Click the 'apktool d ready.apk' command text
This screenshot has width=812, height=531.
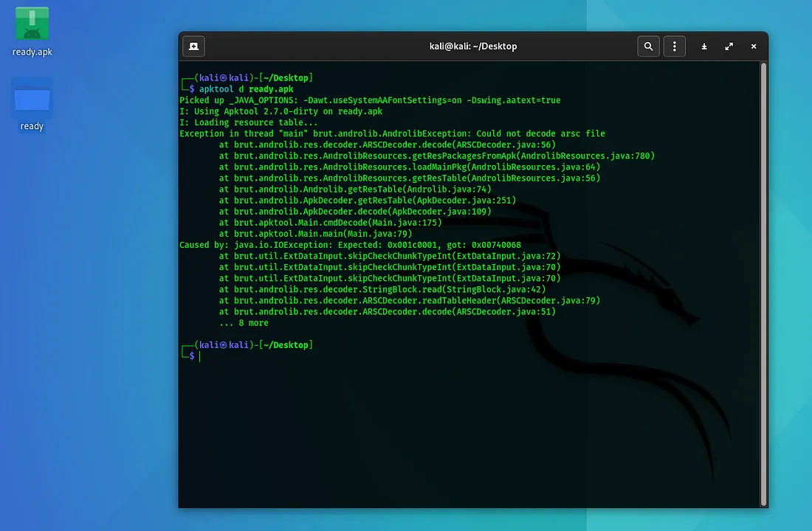246,89
